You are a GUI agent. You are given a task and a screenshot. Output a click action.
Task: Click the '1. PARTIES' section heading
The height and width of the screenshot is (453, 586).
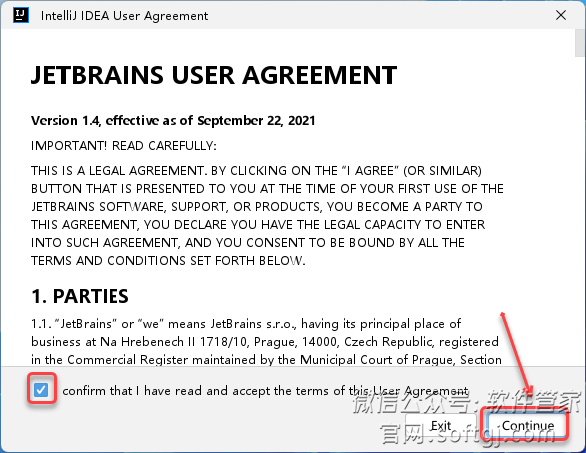tap(80, 296)
